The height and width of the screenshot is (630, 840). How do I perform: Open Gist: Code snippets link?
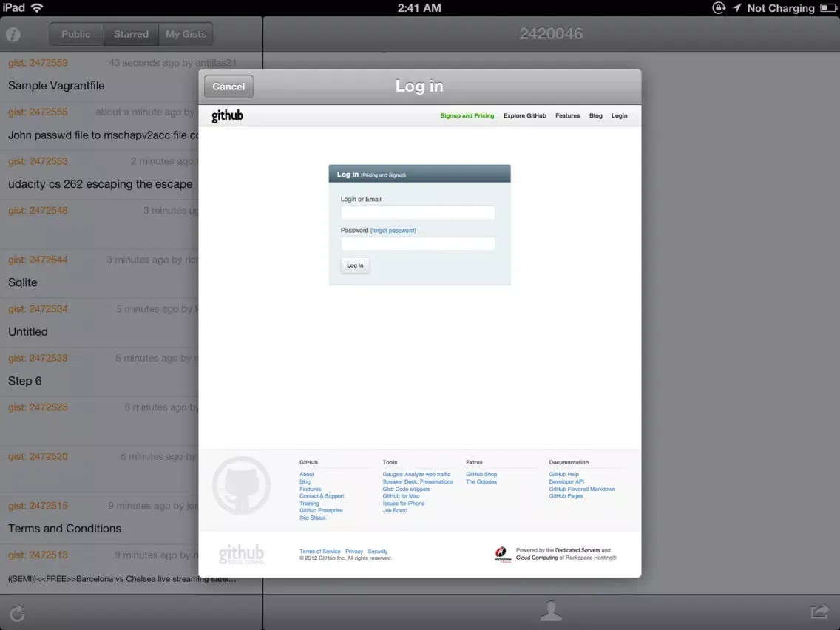tap(406, 489)
